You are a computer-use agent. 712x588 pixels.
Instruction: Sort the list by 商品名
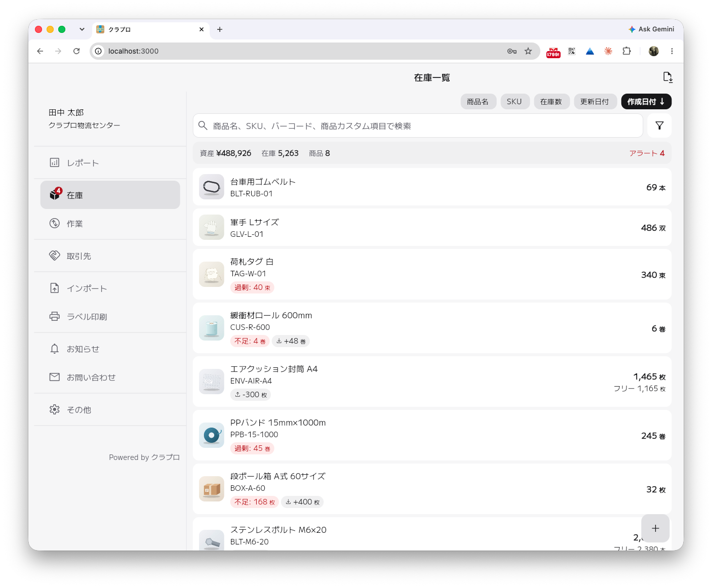(478, 102)
